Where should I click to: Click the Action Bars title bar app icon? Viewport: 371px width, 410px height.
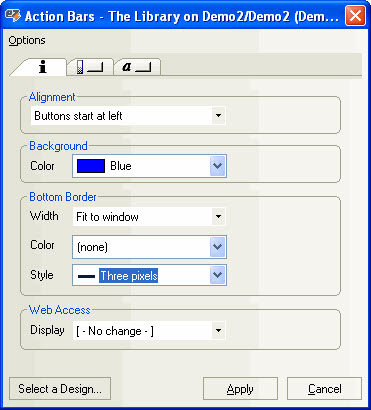(x=13, y=16)
